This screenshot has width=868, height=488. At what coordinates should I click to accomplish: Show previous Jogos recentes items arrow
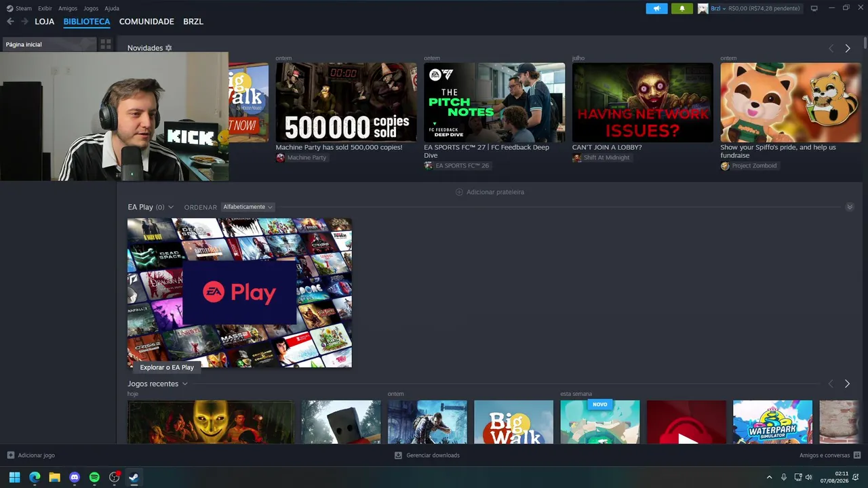coord(831,384)
